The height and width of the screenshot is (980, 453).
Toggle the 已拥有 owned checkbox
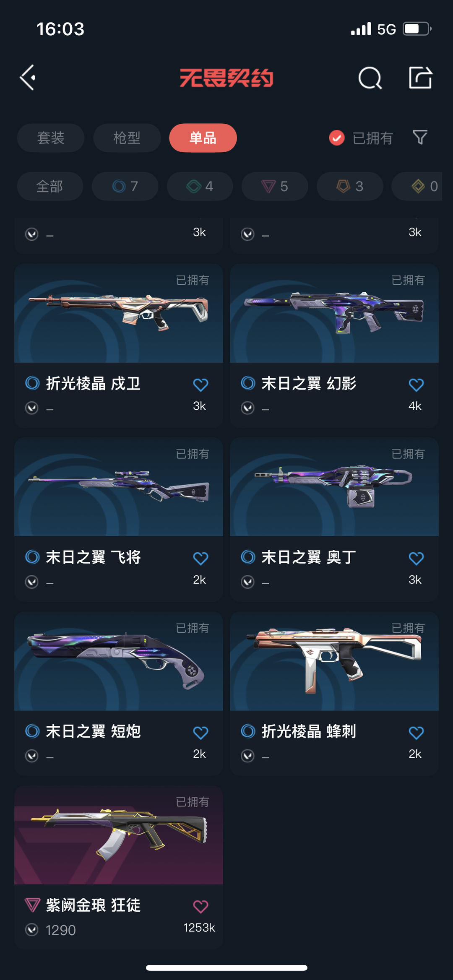[336, 138]
